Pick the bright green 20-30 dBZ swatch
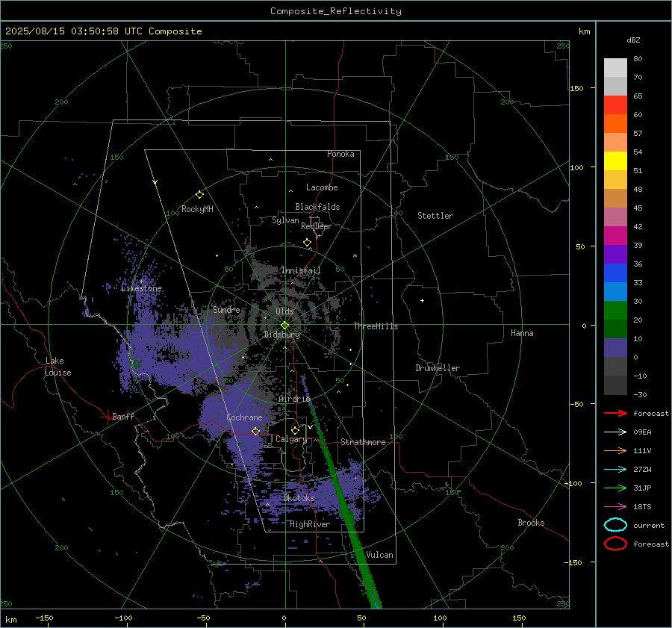Screen dimensions: 672x628 (615, 310)
